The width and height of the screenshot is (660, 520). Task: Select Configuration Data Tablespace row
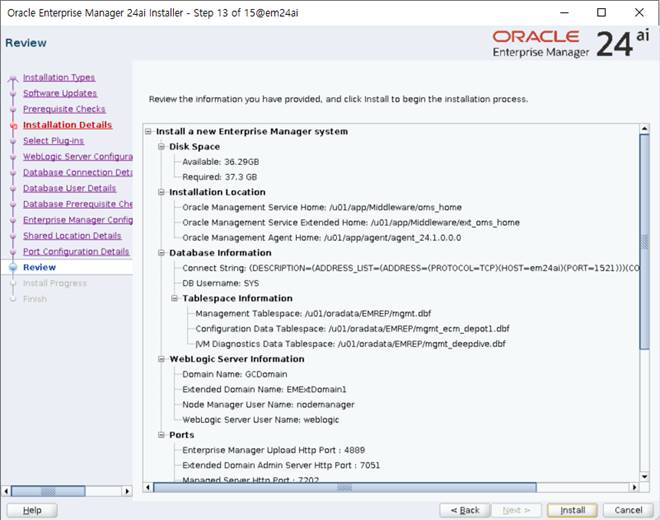point(352,328)
